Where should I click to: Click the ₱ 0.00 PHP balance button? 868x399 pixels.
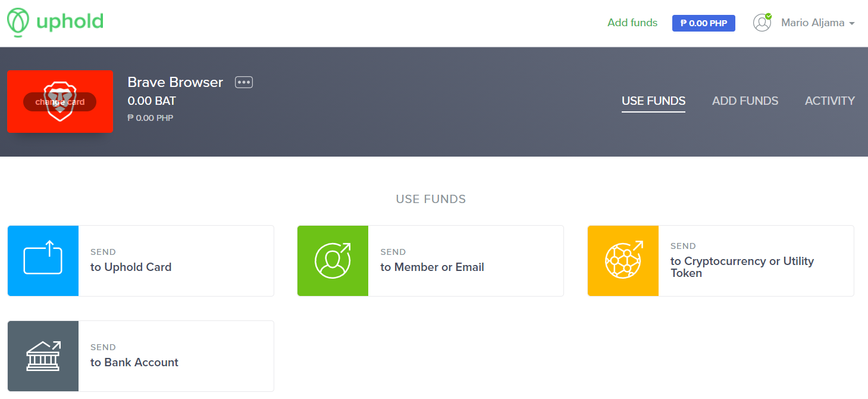(x=704, y=23)
